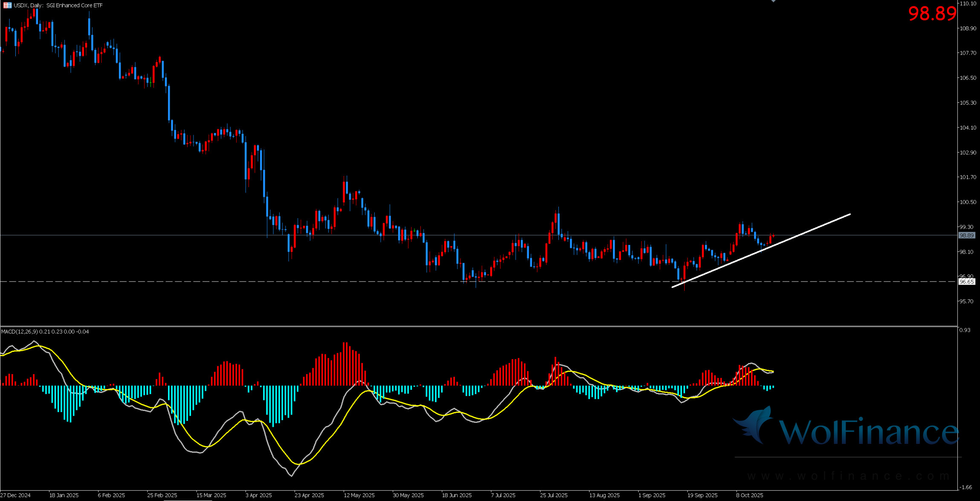
Task: Click the large red 98.89 price label
Action: pos(932,14)
